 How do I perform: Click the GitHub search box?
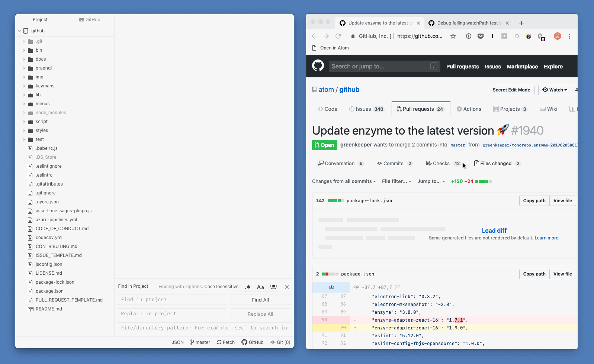click(x=384, y=66)
